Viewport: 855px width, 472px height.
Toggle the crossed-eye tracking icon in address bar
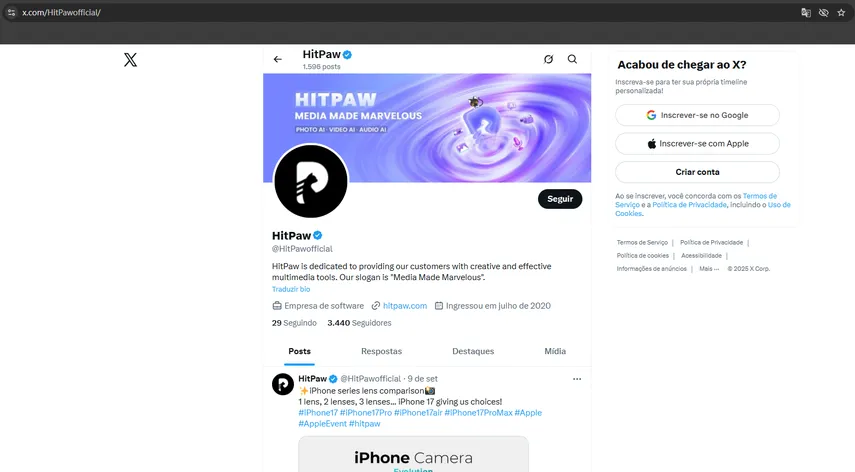(x=823, y=12)
